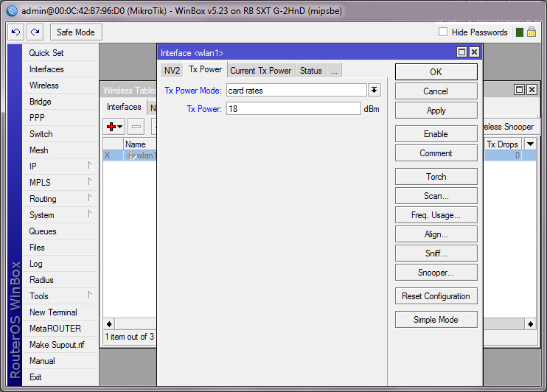
Task: Click the green status indicator icon
Action: [520, 32]
